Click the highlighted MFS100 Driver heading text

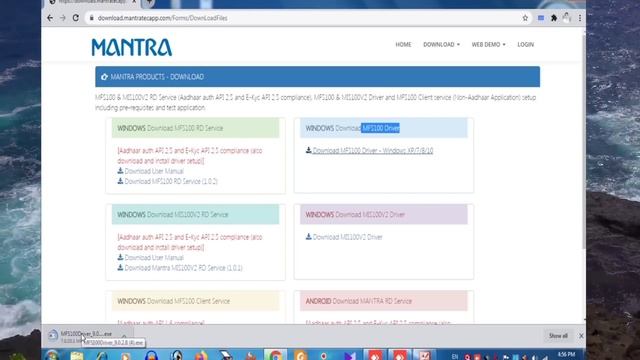(380, 128)
